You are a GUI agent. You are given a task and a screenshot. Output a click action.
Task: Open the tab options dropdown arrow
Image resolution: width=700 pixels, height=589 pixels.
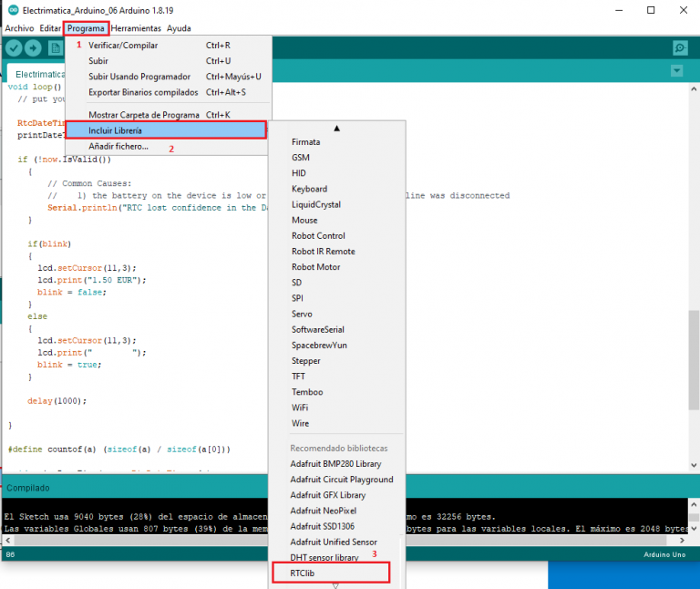point(676,71)
